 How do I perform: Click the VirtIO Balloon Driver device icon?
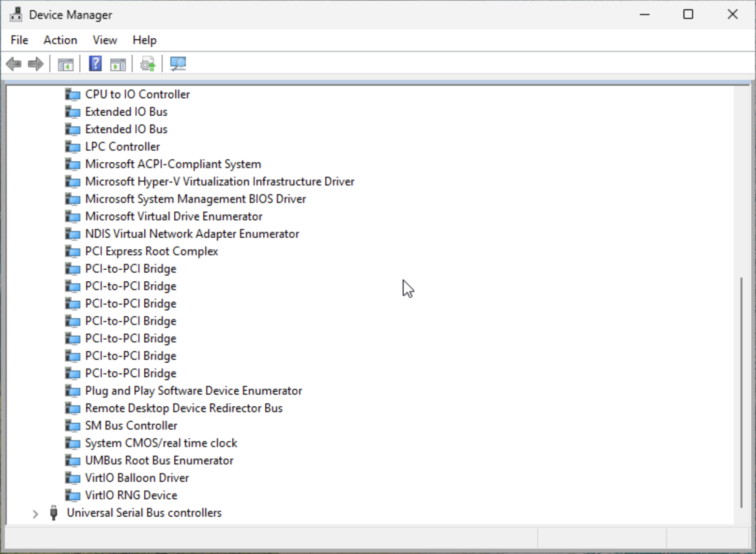click(73, 478)
